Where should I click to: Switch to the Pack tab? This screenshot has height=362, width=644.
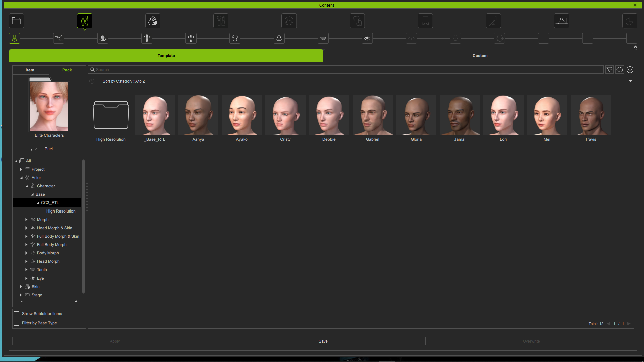67,70
